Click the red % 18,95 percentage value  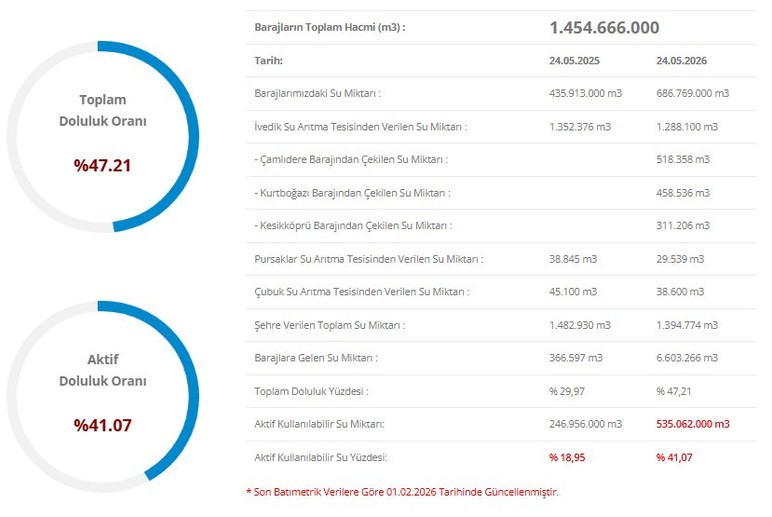click(567, 457)
